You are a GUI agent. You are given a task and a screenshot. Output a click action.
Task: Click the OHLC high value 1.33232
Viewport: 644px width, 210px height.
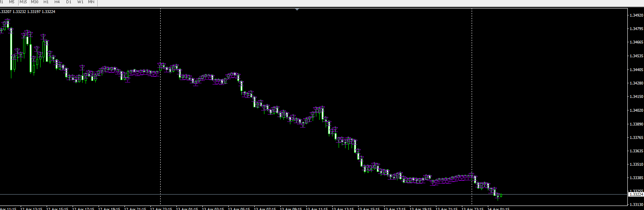pos(19,11)
